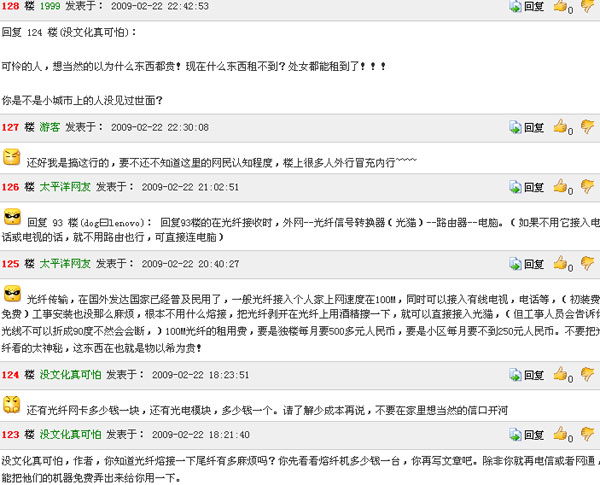Click quoted header 回复 124 楼(没文化真可怕)
This screenshot has width=600, height=485.
(69, 33)
